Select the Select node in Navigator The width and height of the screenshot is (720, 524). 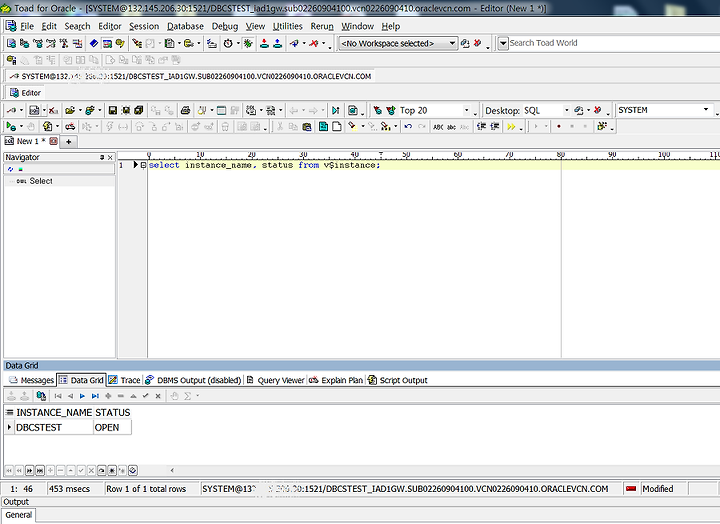click(x=41, y=181)
